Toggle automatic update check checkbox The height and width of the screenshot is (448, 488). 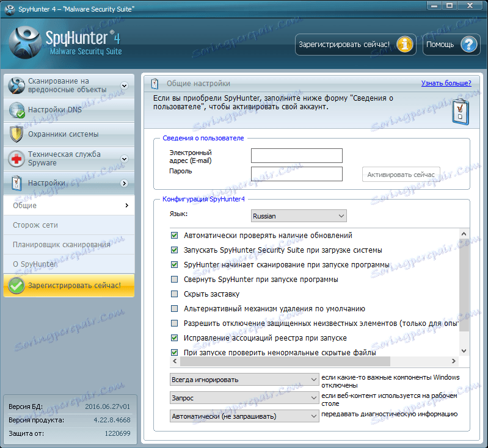[175, 235]
